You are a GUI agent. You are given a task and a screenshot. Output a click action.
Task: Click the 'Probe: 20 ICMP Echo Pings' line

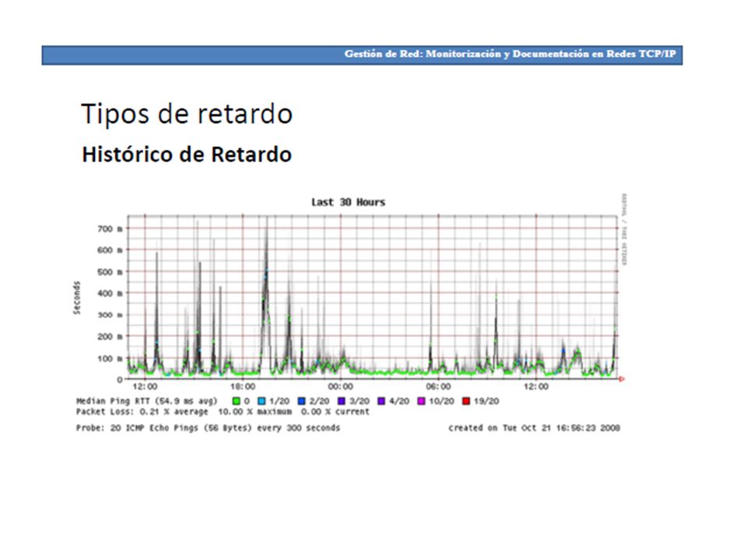(x=209, y=428)
